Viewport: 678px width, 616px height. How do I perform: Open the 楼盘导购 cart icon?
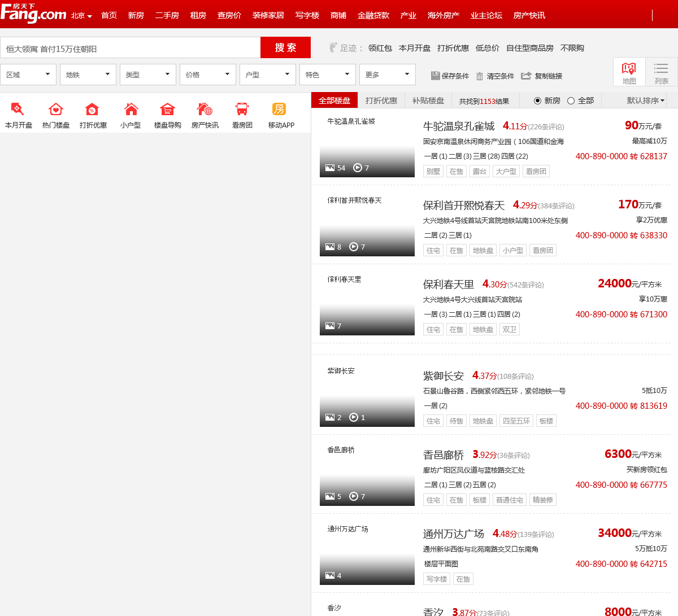click(x=167, y=109)
